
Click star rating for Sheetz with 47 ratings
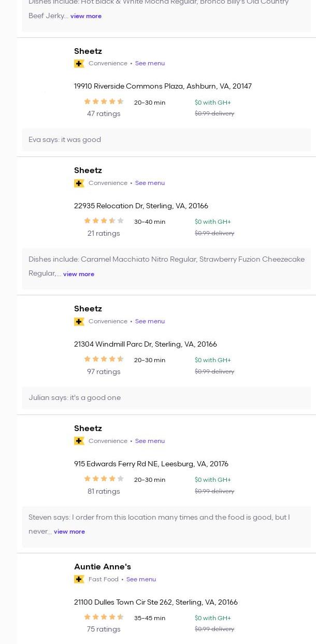104,102
